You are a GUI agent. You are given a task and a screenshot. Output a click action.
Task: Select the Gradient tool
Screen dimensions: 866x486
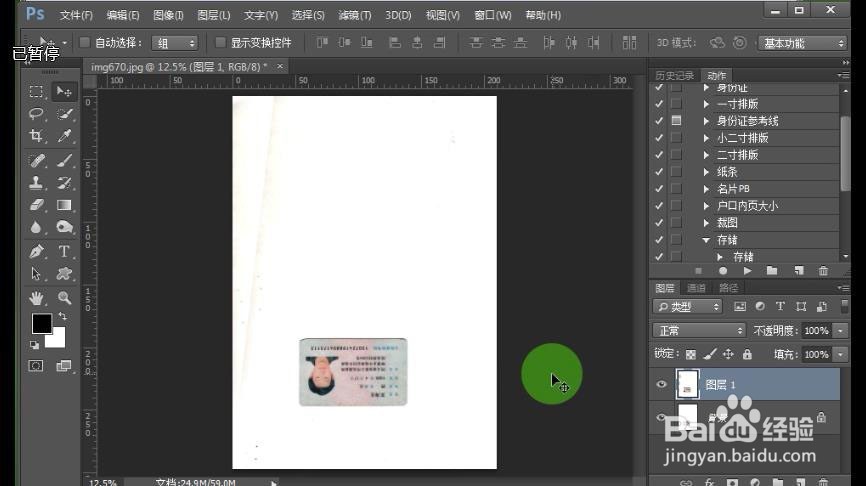coord(64,205)
